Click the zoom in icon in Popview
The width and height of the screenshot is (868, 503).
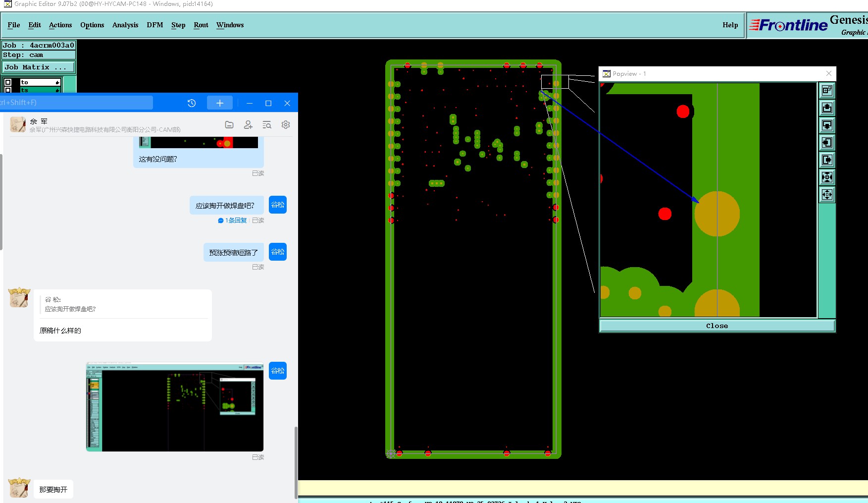pos(827,177)
